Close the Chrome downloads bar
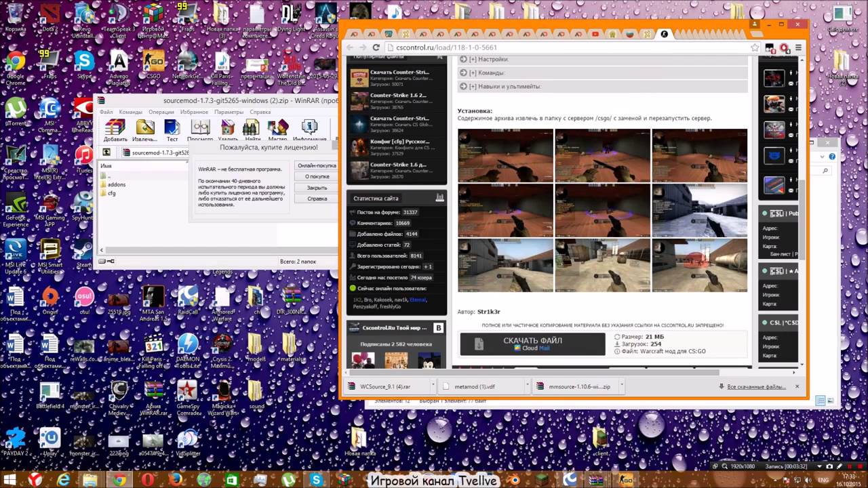The width and height of the screenshot is (868, 488). [x=797, y=386]
